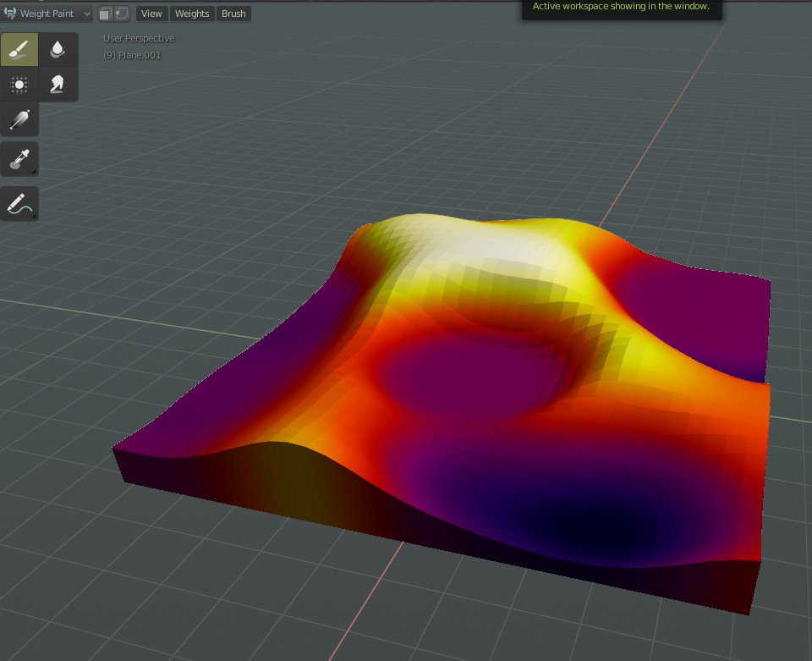Open the Weights menu

coord(192,14)
